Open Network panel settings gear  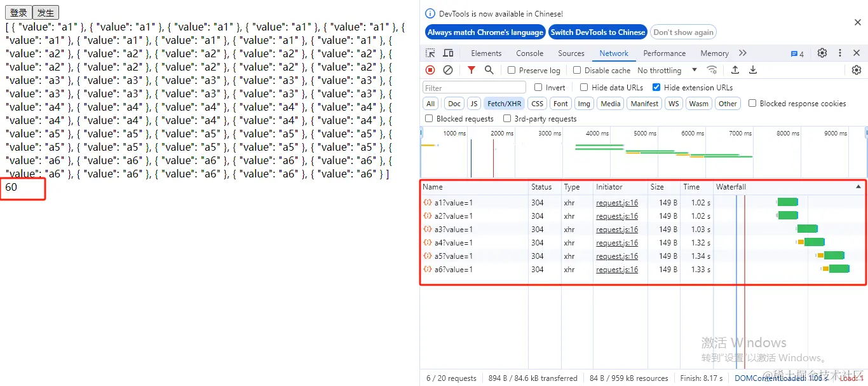tap(856, 70)
